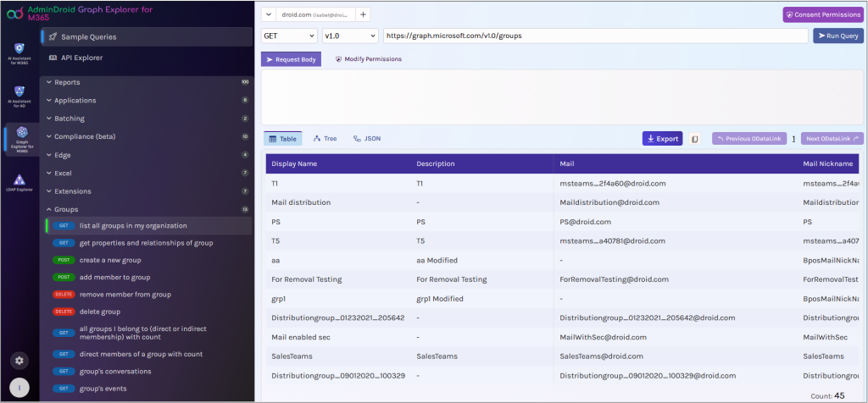868x403 pixels.
Task: Open the droid.com tenant tab
Action: [x=315, y=15]
